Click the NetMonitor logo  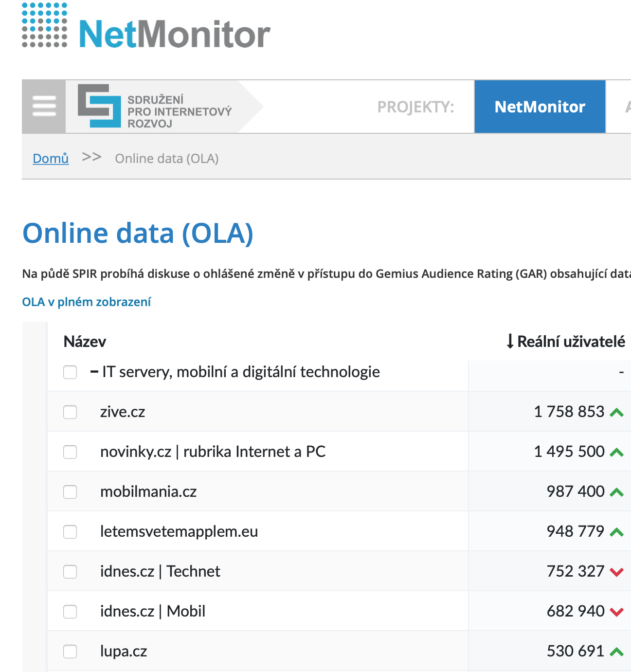click(146, 26)
